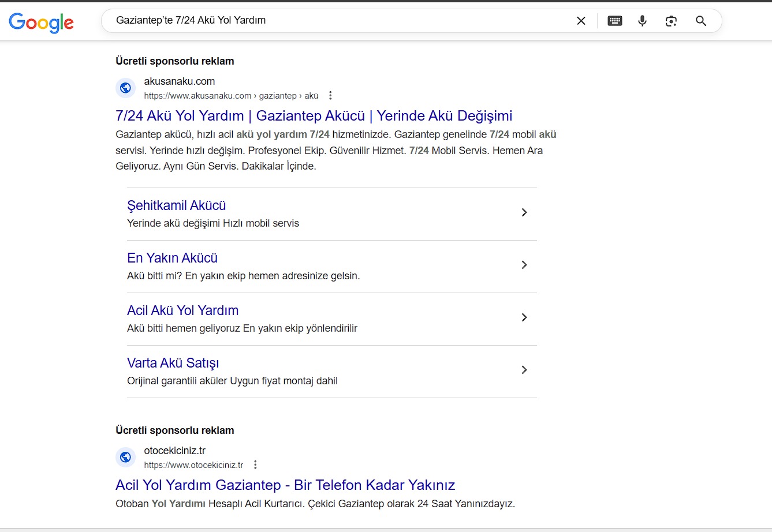Start voice search with microphone icon
Viewport: 772px width, 532px height.
(x=642, y=21)
